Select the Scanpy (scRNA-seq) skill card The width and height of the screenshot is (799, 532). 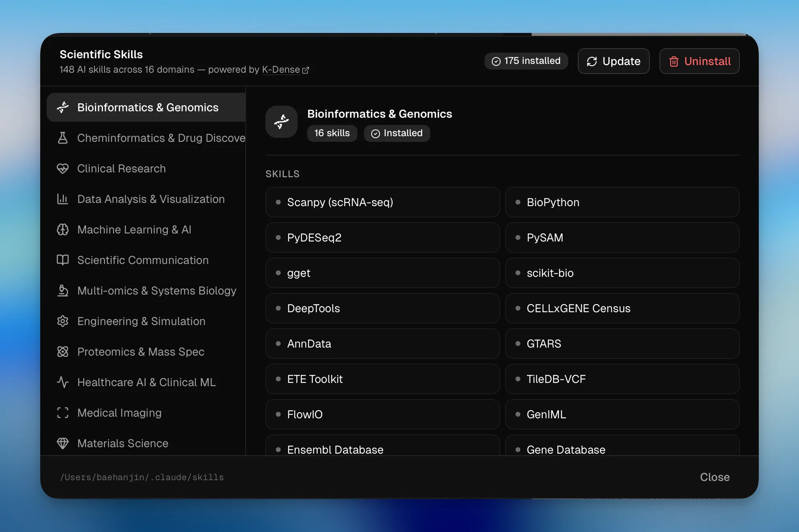(382, 202)
